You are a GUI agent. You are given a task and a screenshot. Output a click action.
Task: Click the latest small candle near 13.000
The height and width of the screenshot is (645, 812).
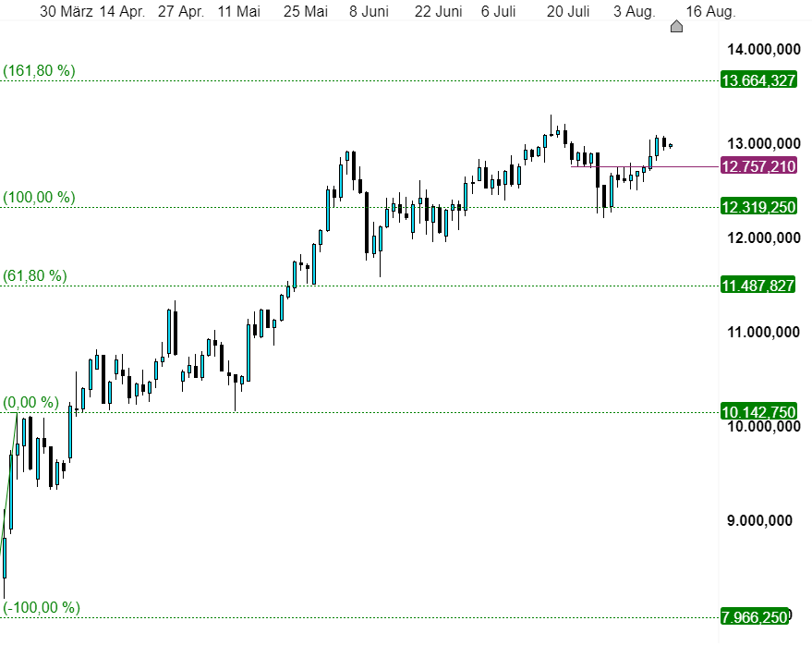pyautogui.click(x=671, y=146)
